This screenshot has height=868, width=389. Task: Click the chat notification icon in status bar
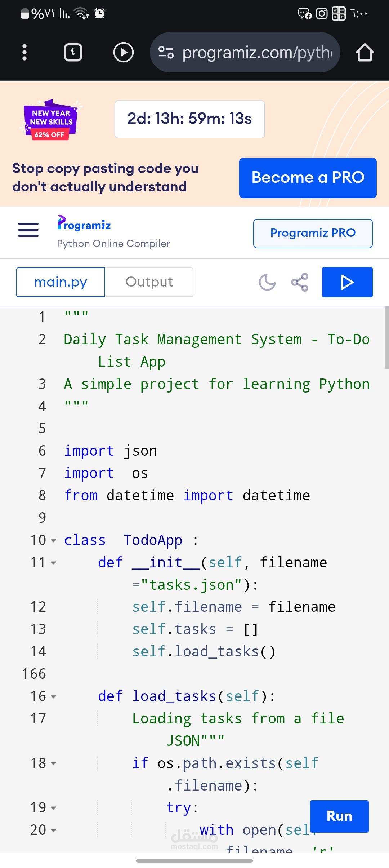(x=305, y=14)
